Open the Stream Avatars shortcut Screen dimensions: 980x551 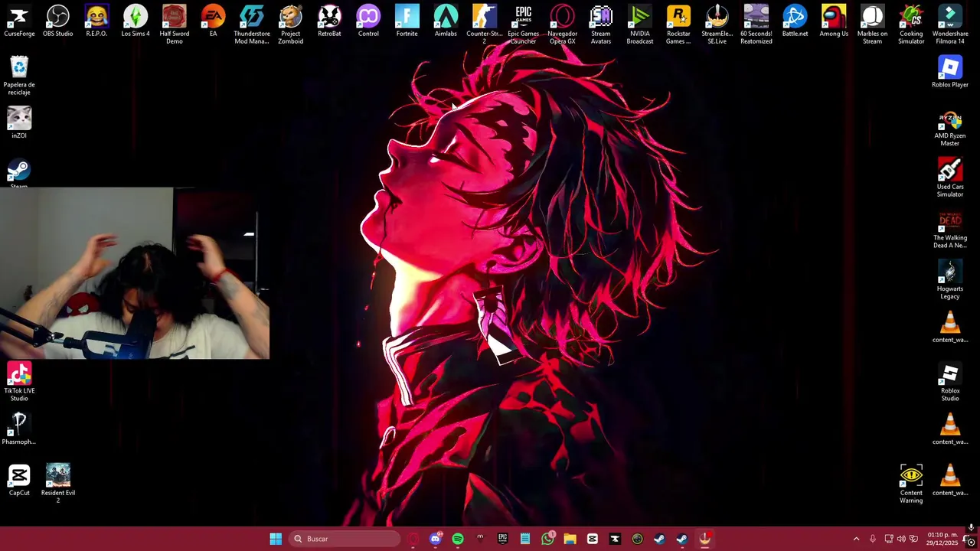click(601, 24)
